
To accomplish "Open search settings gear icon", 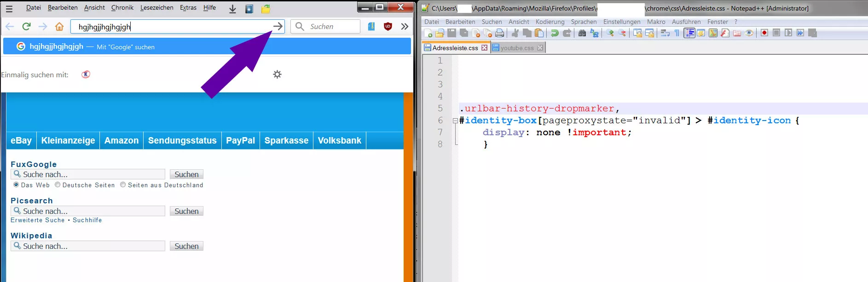I will 277,74.
